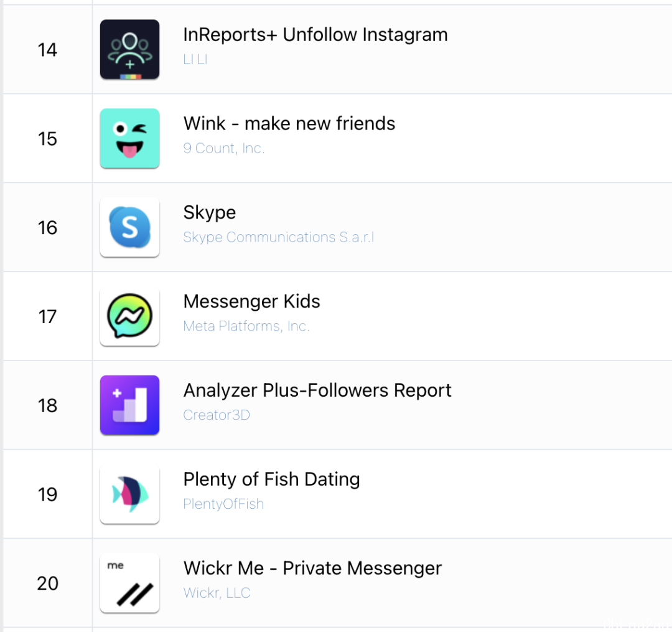672x632 pixels.
Task: Open the Wickr, LLC developer link
Action: click(217, 593)
